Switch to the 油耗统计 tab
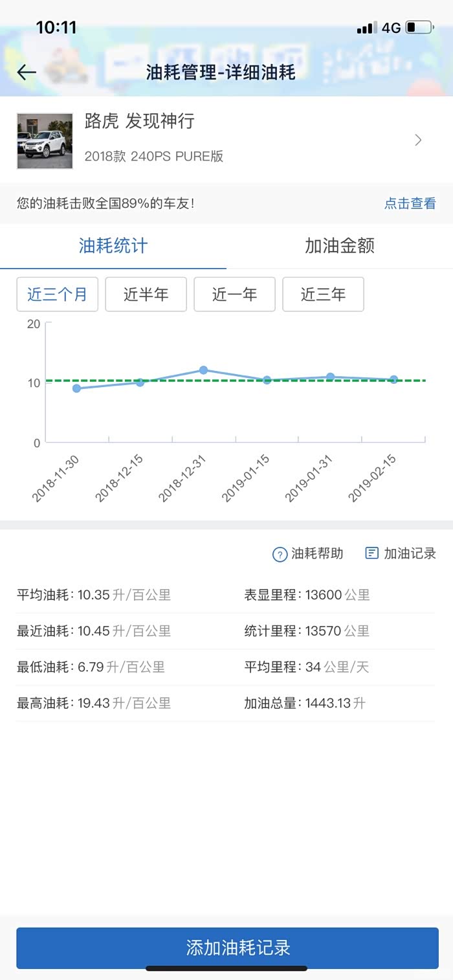The width and height of the screenshot is (453, 980). 113,246
